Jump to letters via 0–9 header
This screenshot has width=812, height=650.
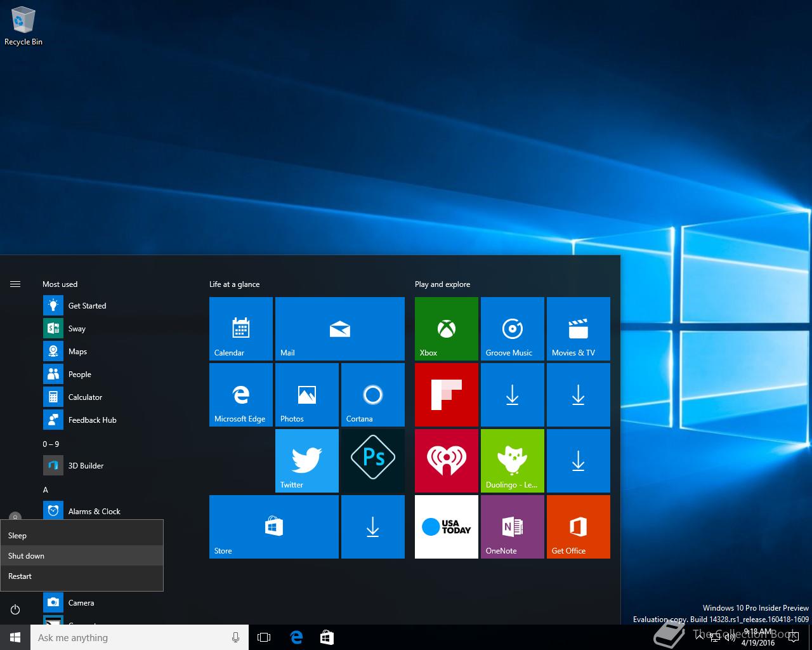click(x=51, y=444)
